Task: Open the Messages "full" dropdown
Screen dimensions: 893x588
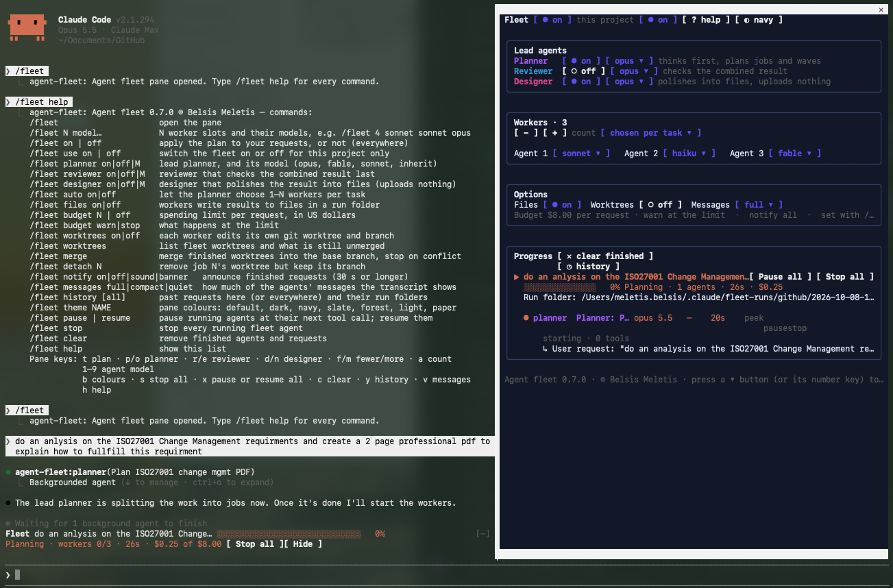Action: pos(759,205)
